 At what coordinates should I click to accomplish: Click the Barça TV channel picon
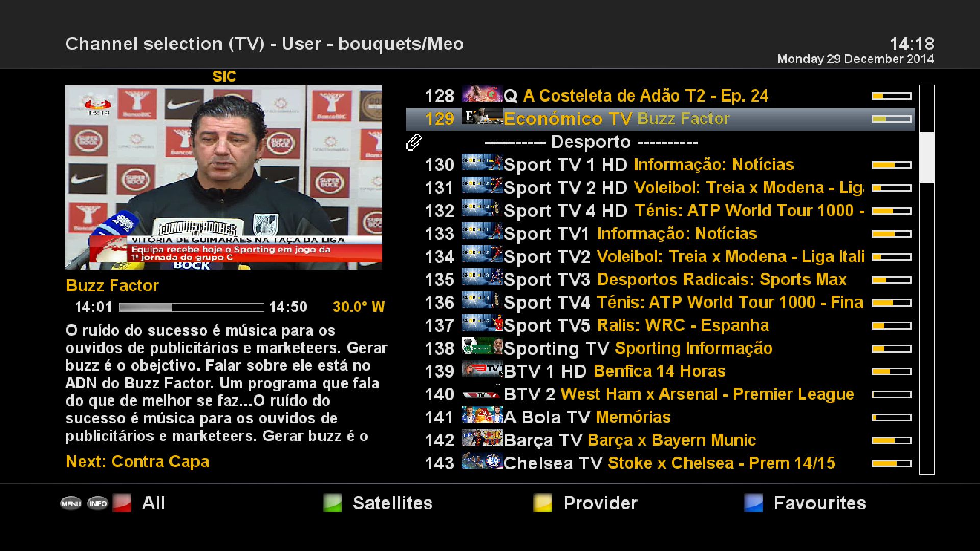tap(482, 438)
